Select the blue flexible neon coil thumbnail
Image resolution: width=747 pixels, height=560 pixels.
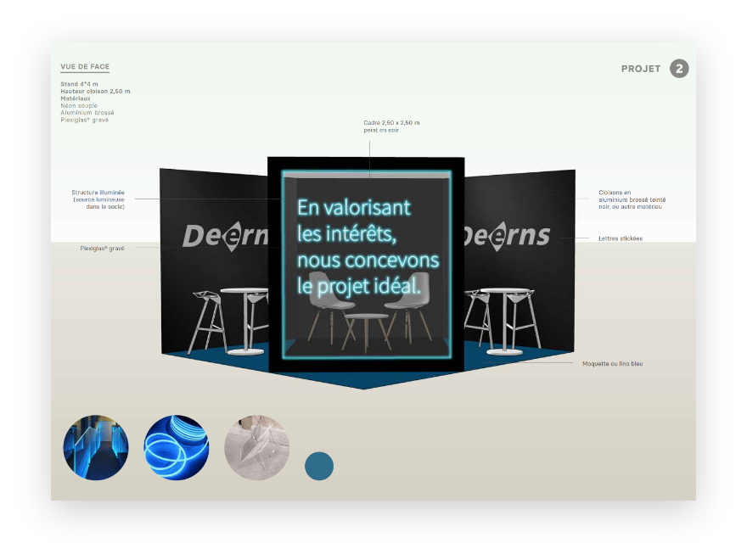pyautogui.click(x=177, y=447)
